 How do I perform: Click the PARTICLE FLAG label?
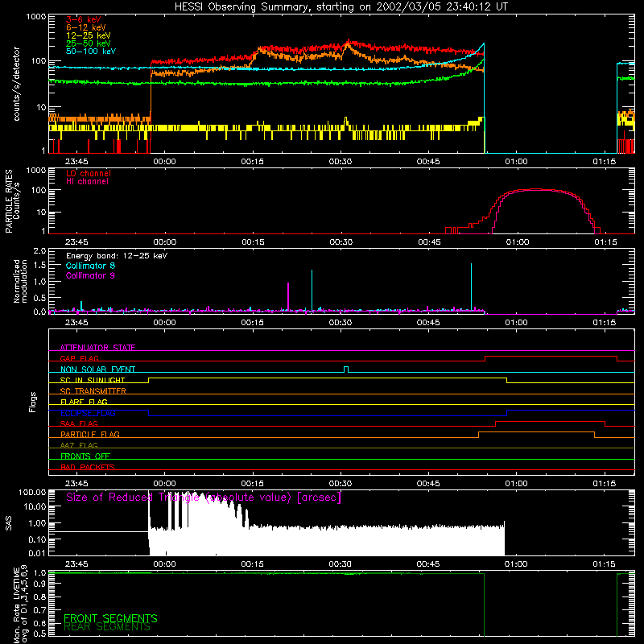tap(90, 434)
